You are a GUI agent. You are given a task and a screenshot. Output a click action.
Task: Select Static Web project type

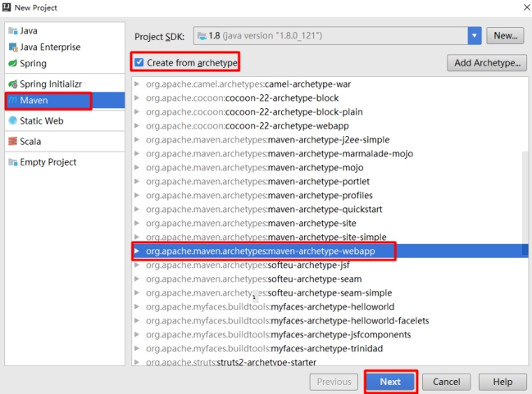tap(65, 120)
